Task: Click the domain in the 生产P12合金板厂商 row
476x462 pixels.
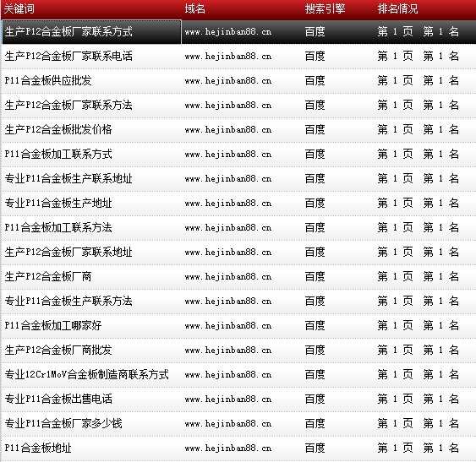Action: [228, 277]
